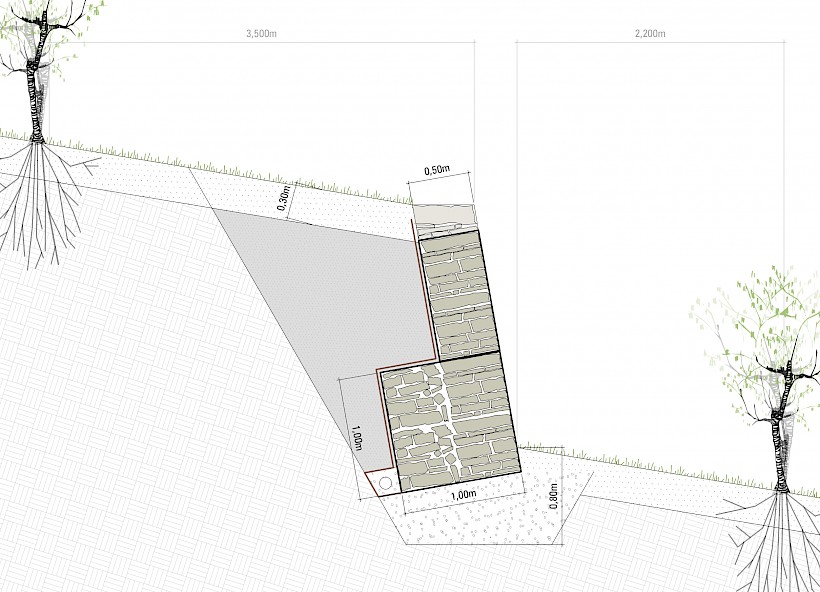Click the capstone on top of the wall

click(x=446, y=219)
